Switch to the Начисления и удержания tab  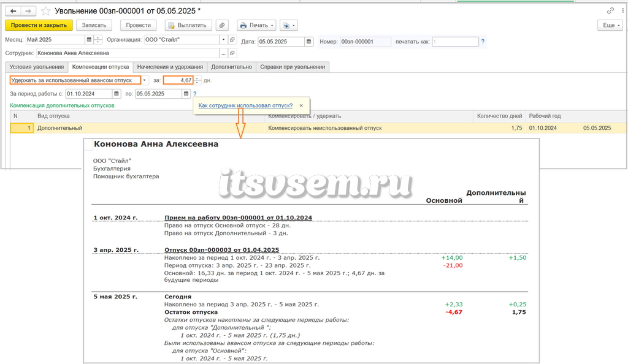(170, 67)
